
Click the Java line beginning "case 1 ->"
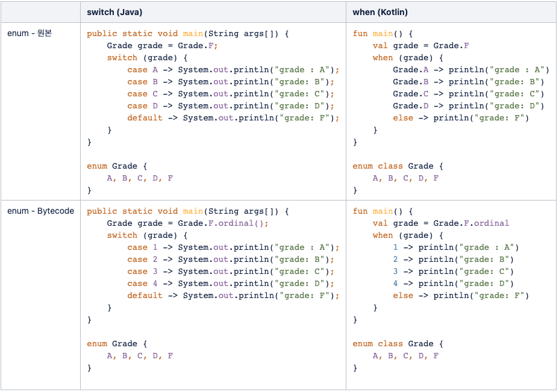tap(233, 247)
